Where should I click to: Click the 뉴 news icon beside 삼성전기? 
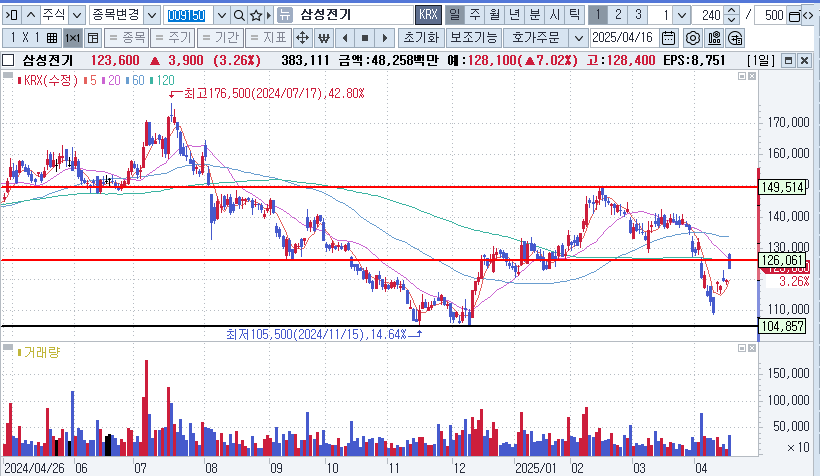(x=284, y=15)
